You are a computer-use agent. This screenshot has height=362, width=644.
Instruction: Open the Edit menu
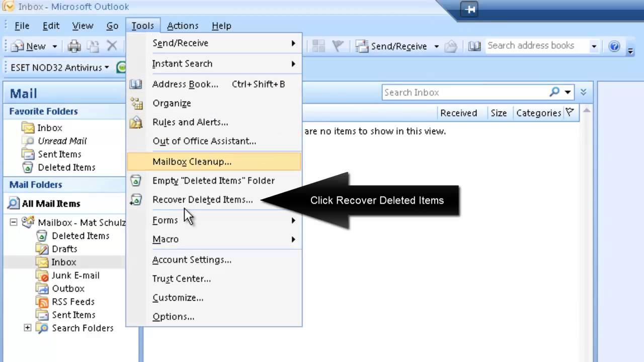51,26
